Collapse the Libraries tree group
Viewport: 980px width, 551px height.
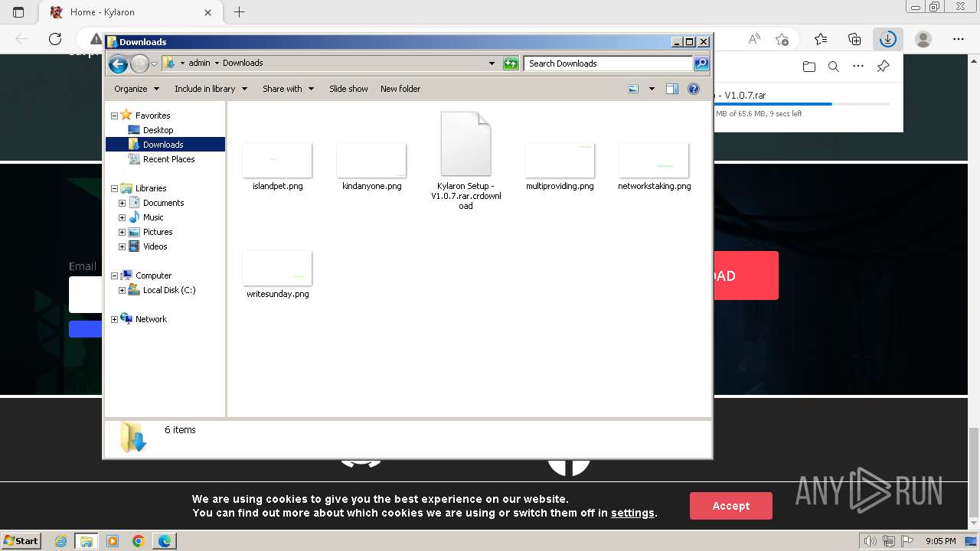[x=114, y=188]
